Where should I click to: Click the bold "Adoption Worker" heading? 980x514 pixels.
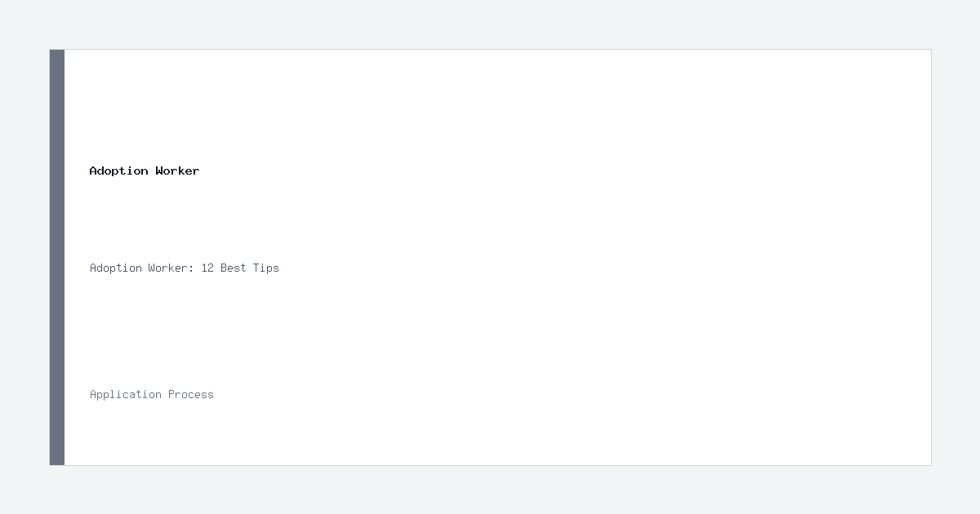point(145,171)
